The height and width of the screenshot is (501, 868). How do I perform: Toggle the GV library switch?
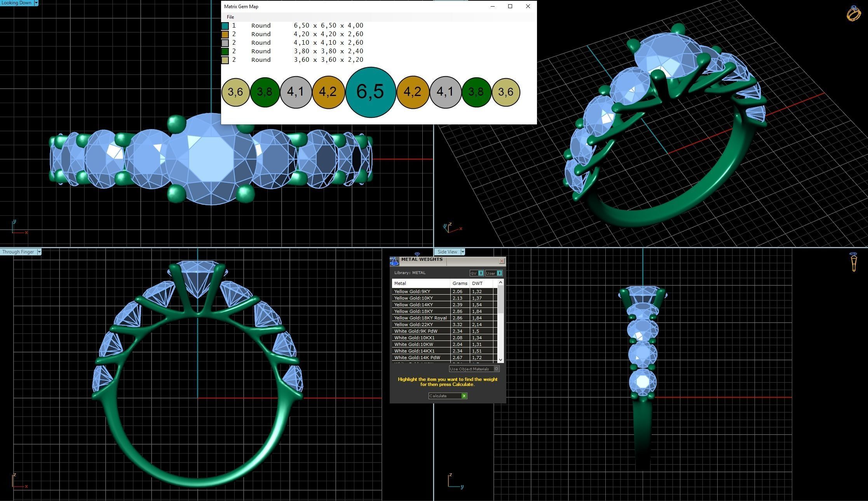[477, 273]
